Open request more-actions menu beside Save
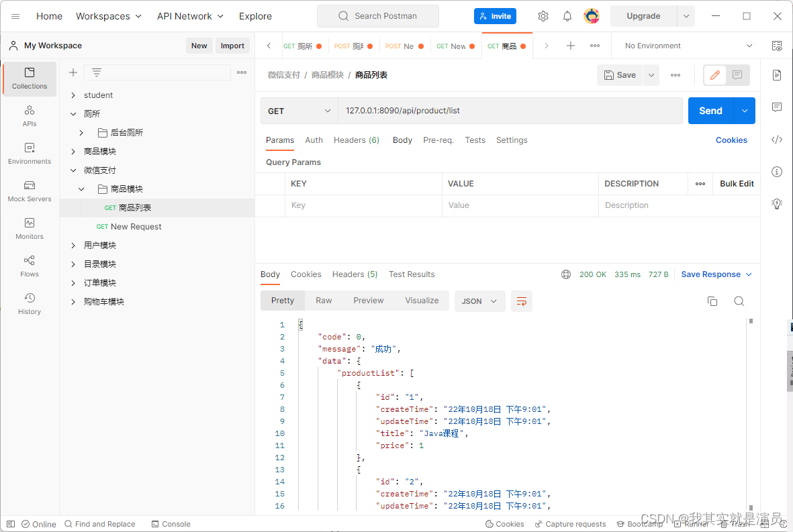Screen dimensions: 793x532 coord(675,75)
